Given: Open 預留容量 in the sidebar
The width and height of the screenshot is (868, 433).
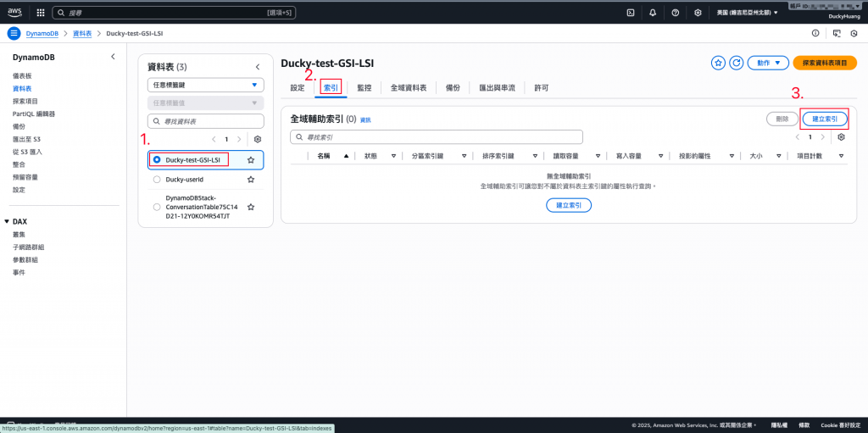Looking at the screenshot, I should point(25,177).
